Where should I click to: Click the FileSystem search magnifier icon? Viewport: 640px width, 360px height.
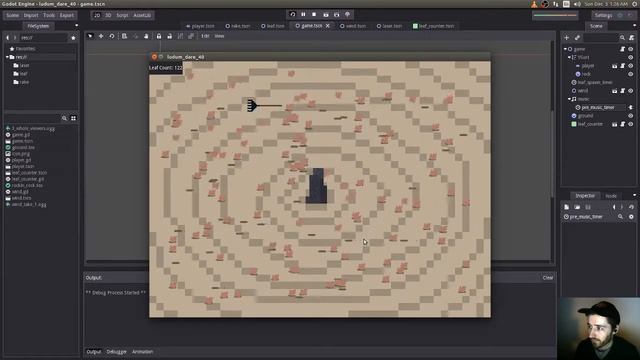(64, 118)
